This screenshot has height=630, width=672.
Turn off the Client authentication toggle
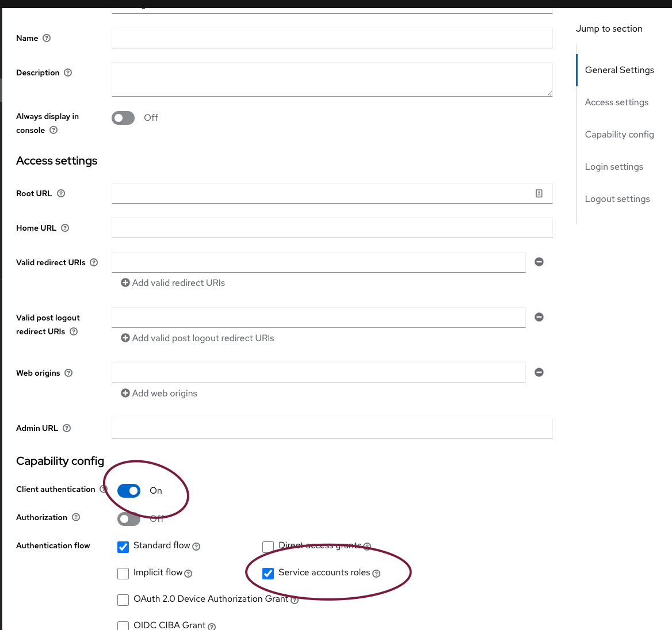[x=129, y=490]
